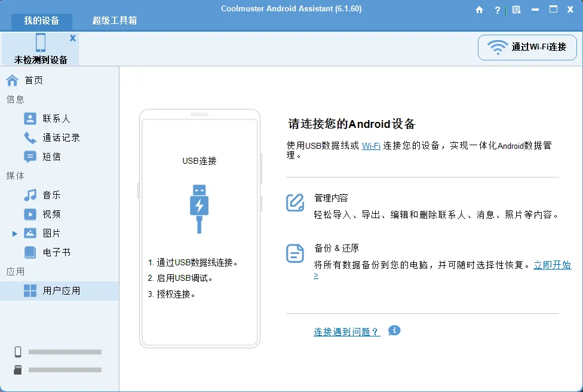Click step 1 通过USB数据线连接 text

pyautogui.click(x=192, y=262)
